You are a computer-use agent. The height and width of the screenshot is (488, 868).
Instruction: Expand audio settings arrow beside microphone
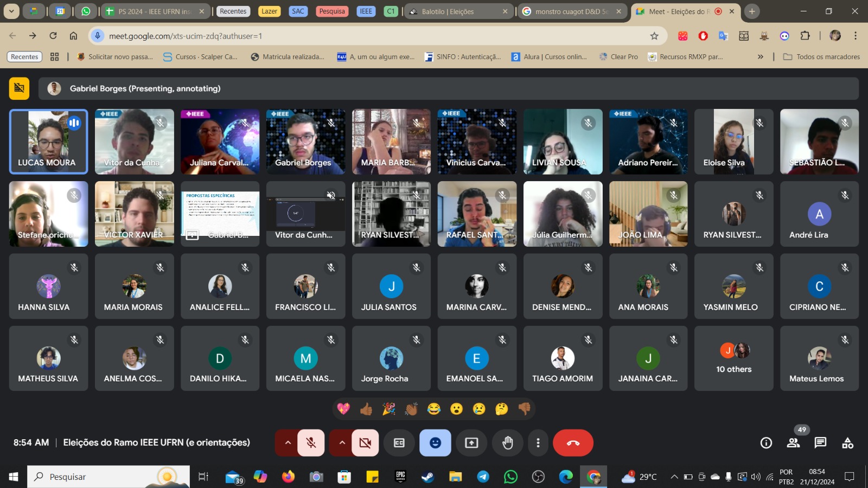288,443
